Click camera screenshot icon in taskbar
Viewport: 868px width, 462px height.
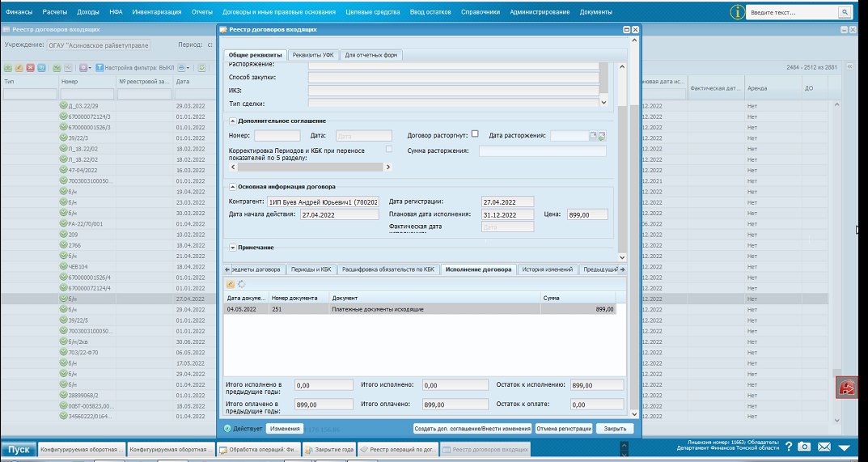(x=804, y=447)
